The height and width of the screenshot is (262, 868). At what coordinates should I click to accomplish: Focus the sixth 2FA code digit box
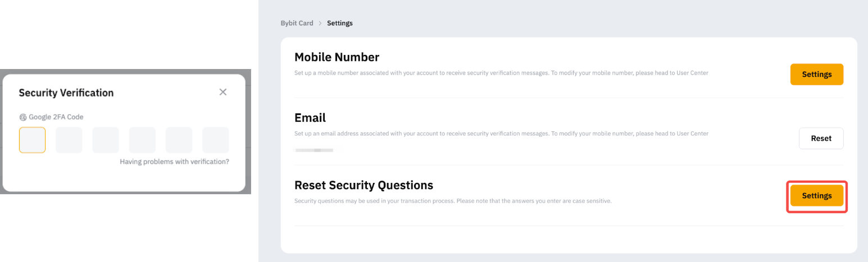[215, 140]
